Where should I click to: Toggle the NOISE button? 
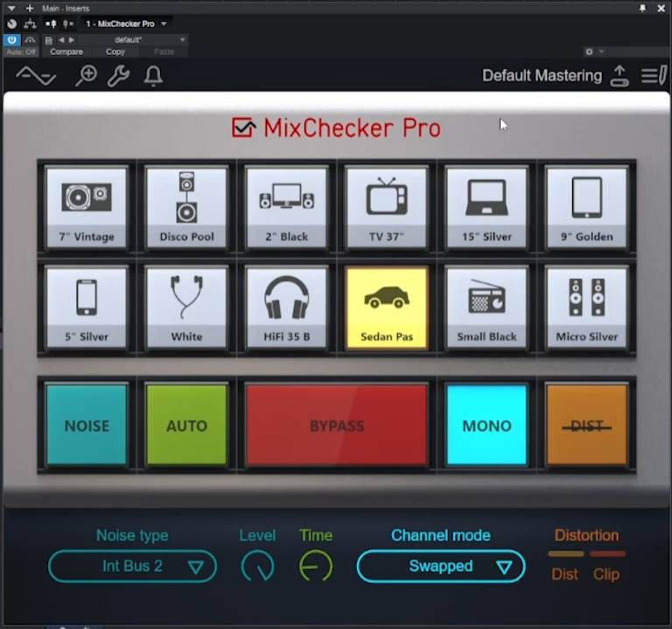tap(87, 425)
